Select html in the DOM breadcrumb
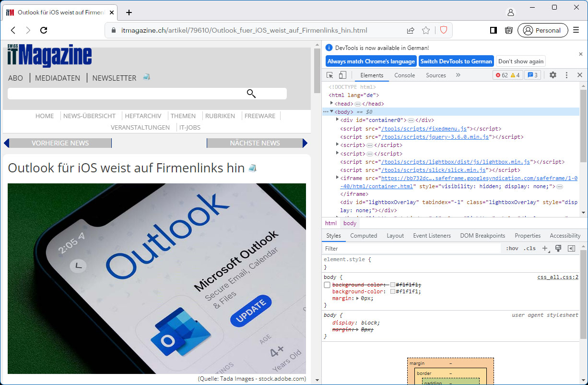 tap(331, 223)
